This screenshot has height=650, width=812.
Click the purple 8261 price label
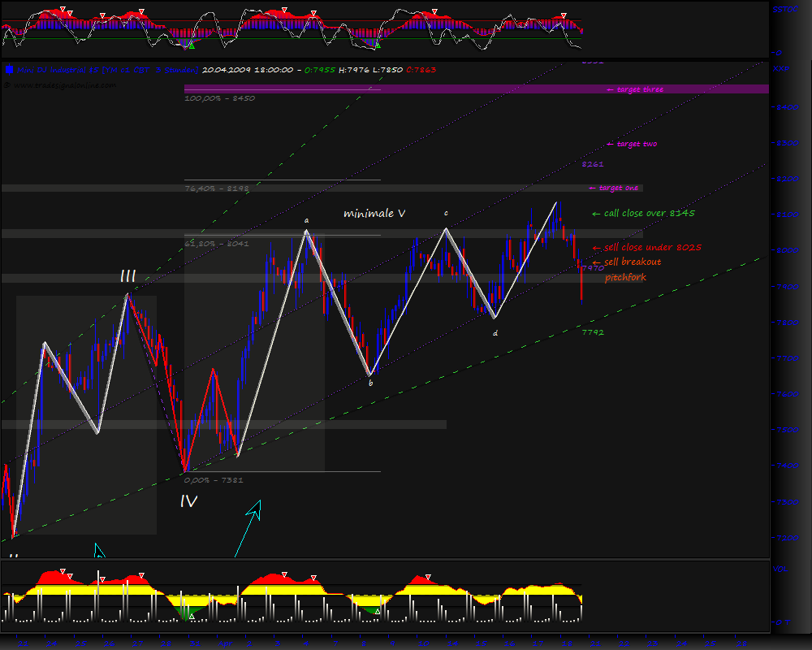tap(593, 164)
